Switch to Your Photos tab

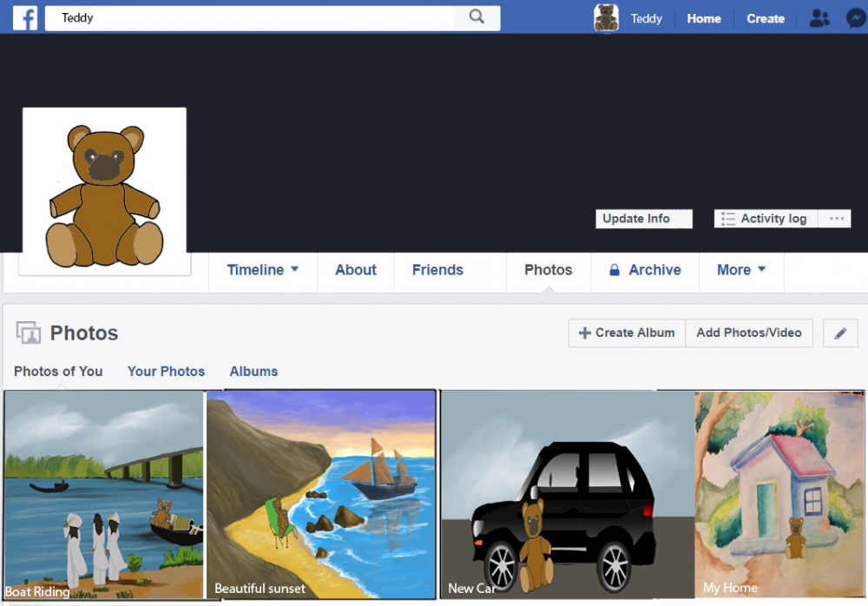[x=166, y=372]
